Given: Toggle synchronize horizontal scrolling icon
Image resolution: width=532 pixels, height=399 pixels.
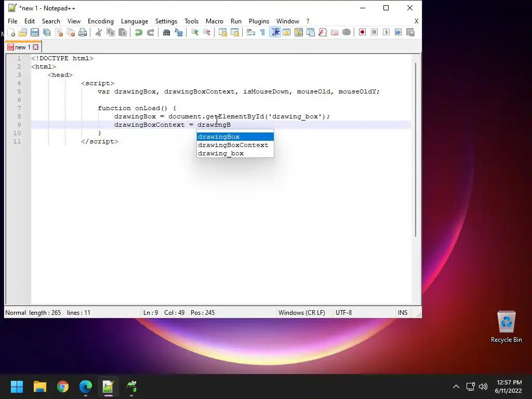Looking at the screenshot, I should tap(234, 32).
